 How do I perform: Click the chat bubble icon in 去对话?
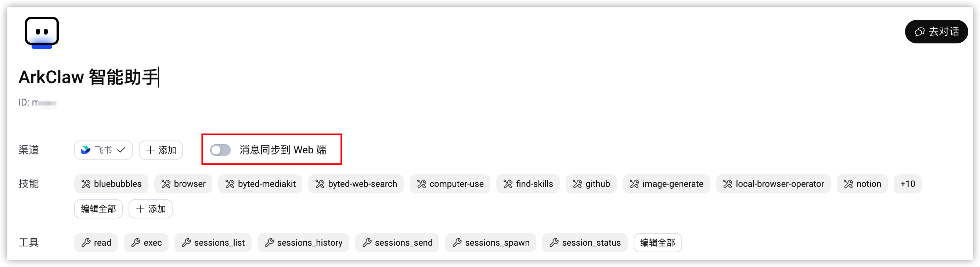[x=919, y=32]
